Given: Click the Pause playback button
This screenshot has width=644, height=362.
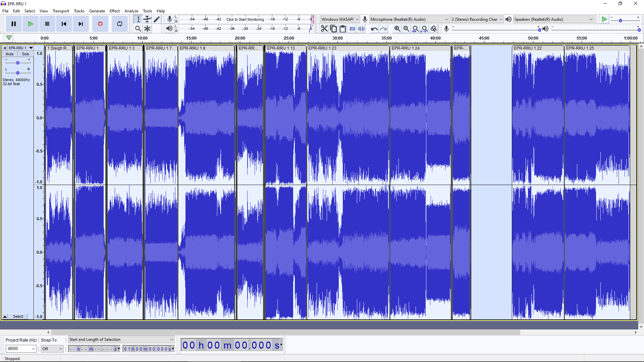Looking at the screenshot, I should tap(14, 24).
